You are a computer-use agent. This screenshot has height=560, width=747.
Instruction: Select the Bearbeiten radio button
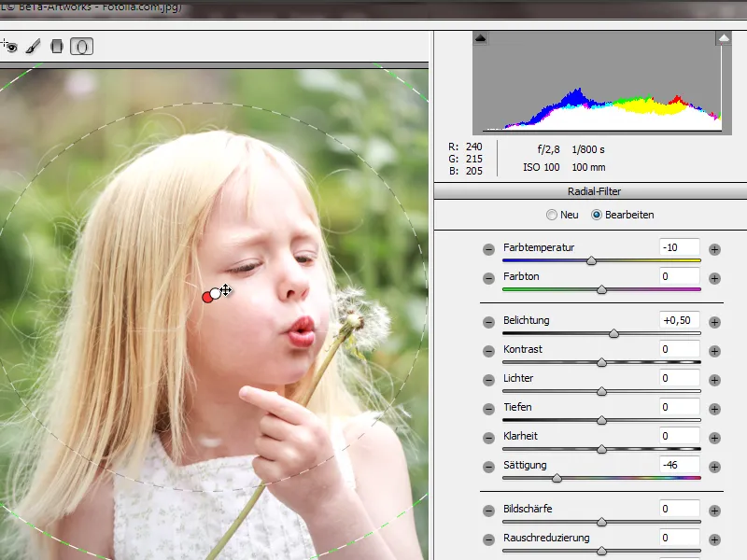[596, 215]
